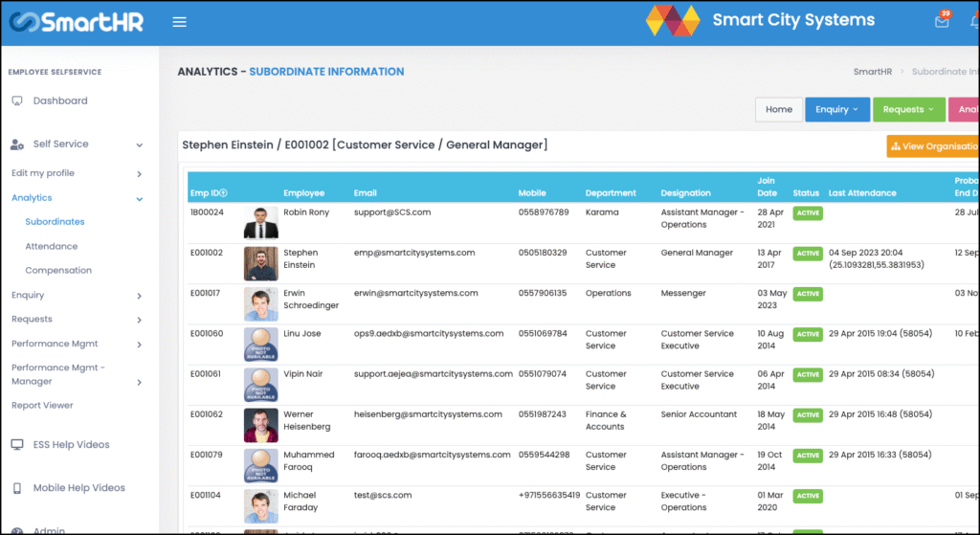
Task: Click Muhammed Farooq's photo placeholder
Action: click(260, 466)
